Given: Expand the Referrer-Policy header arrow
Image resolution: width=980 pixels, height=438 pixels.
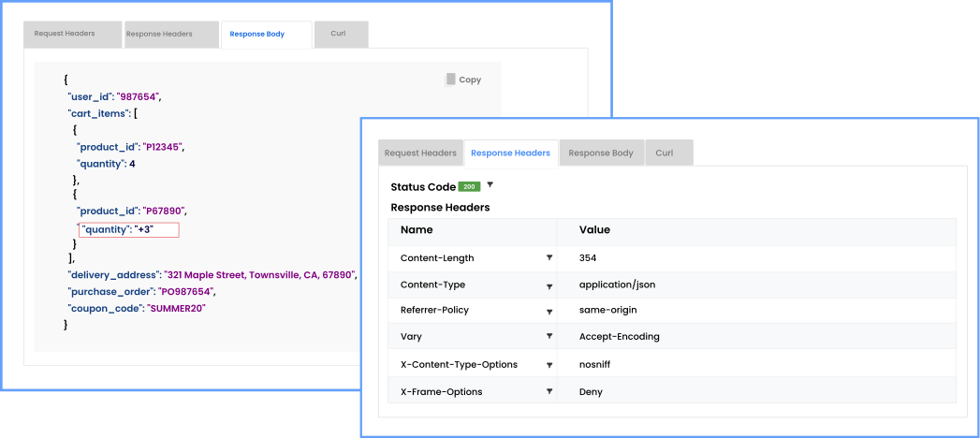Looking at the screenshot, I should click(549, 311).
